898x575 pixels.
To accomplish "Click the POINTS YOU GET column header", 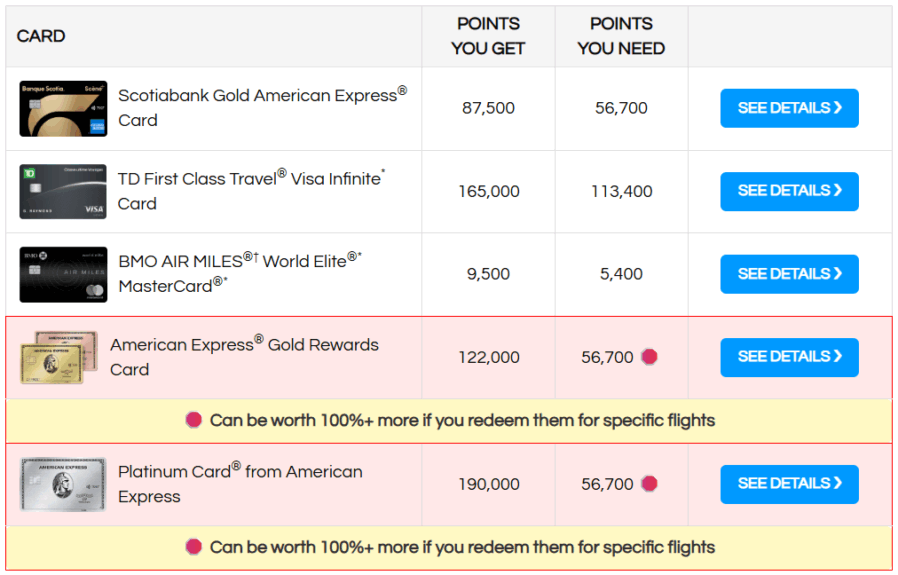I will (x=488, y=36).
